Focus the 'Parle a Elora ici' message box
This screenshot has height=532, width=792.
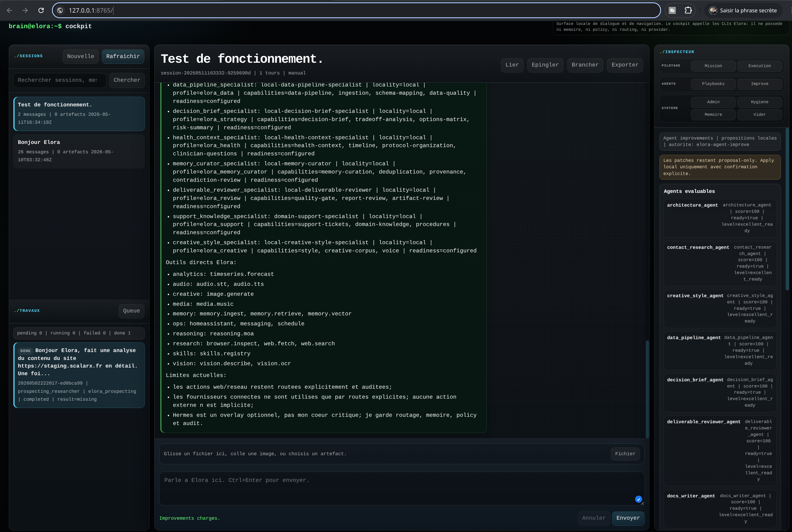pyautogui.click(x=401, y=488)
